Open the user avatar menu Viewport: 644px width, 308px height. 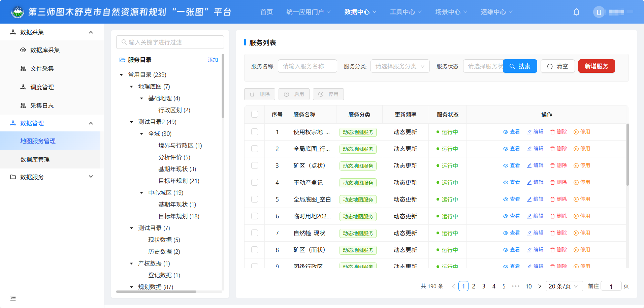click(x=599, y=12)
